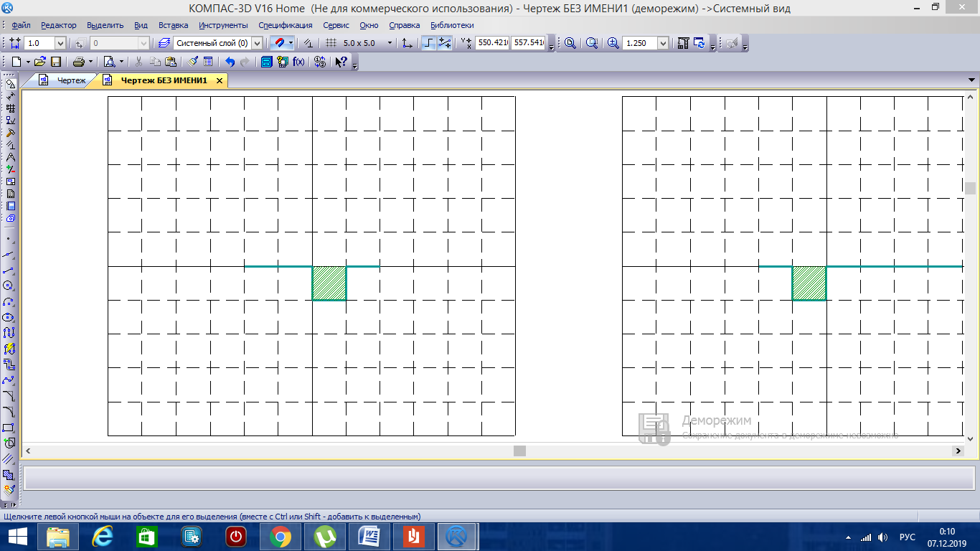The height and width of the screenshot is (551, 980).
Task: Open the zoom scale 1.250 dropdown
Action: pyautogui.click(x=662, y=43)
